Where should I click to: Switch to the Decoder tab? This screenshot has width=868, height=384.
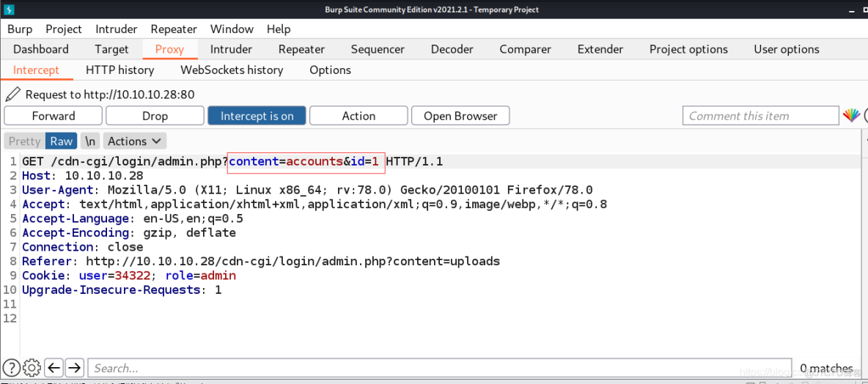click(x=452, y=49)
